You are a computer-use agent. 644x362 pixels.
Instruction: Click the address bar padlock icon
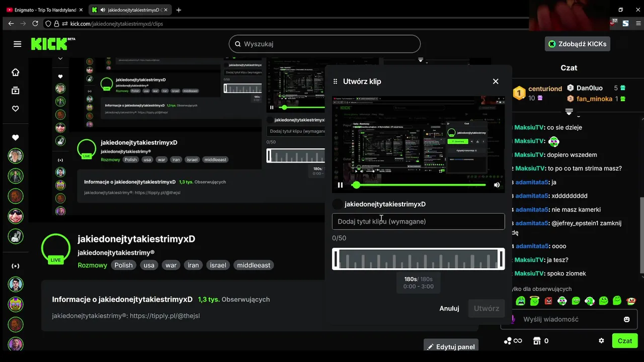[56, 24]
